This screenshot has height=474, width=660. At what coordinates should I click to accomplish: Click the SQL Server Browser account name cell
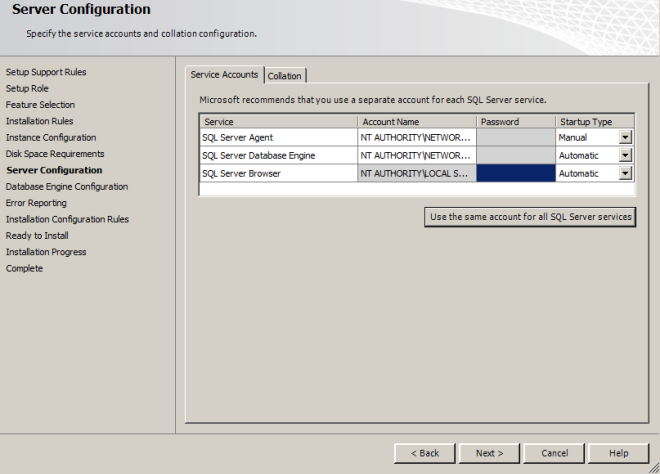417,173
